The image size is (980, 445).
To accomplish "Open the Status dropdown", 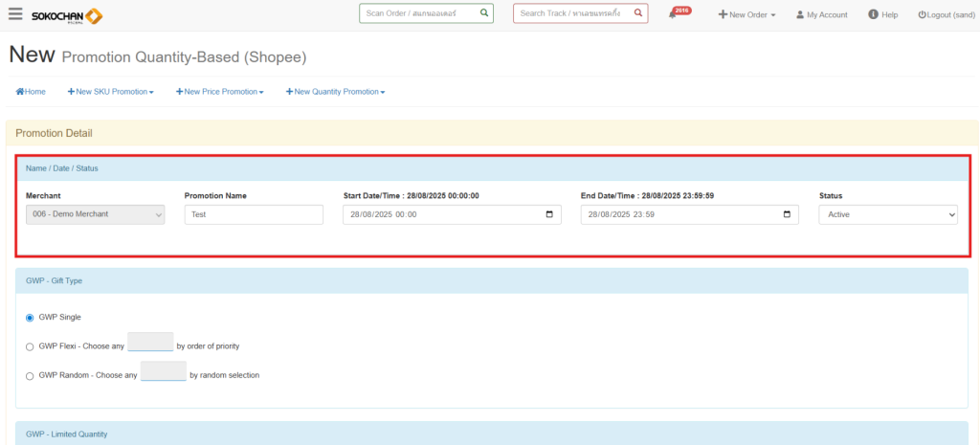I will click(x=887, y=214).
